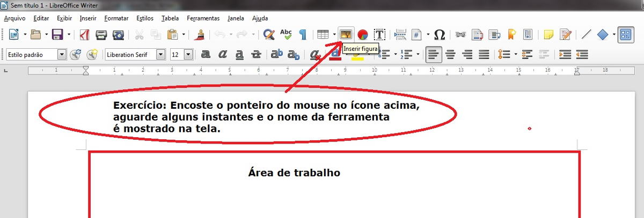Expand the Estilo padrão paragraph style dropdown
Image resolution: width=644 pixels, height=218 pixels.
tap(61, 55)
